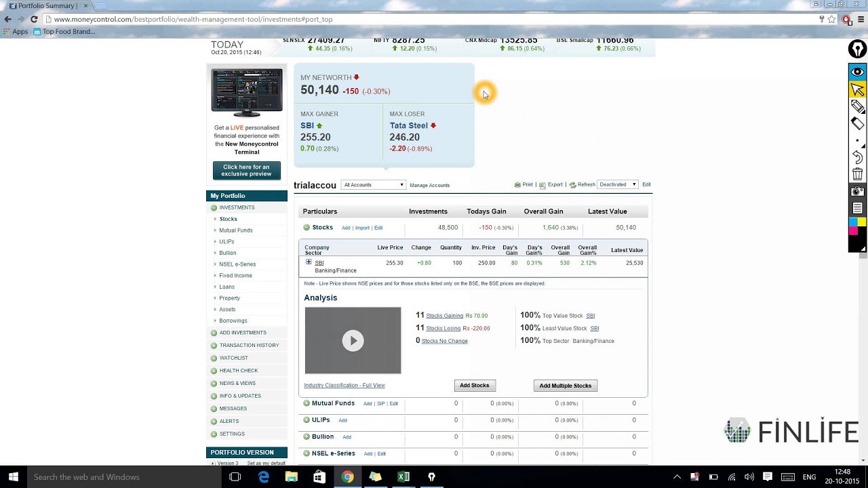Reload the page with browser refresh icon
868x488 pixels.
click(34, 19)
